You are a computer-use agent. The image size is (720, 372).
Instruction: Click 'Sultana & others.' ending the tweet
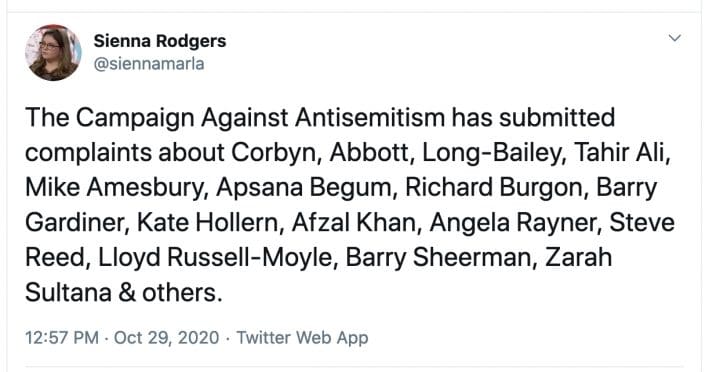124,293
